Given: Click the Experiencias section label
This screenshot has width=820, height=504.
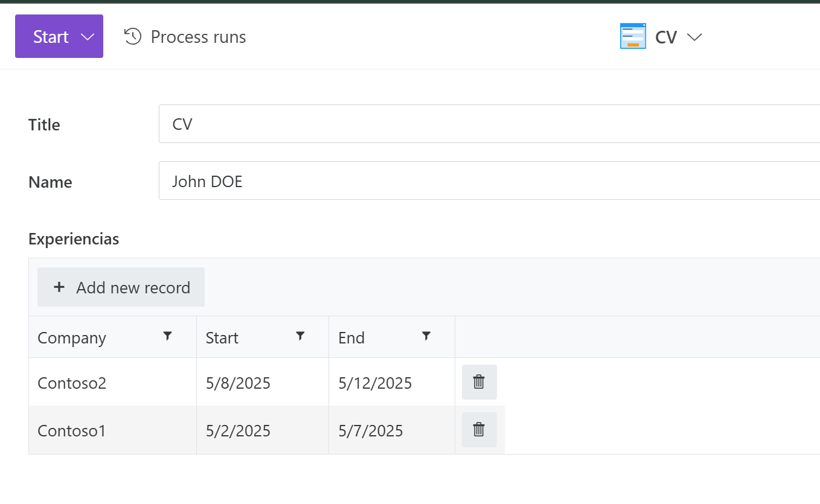Looking at the screenshot, I should point(74,239).
